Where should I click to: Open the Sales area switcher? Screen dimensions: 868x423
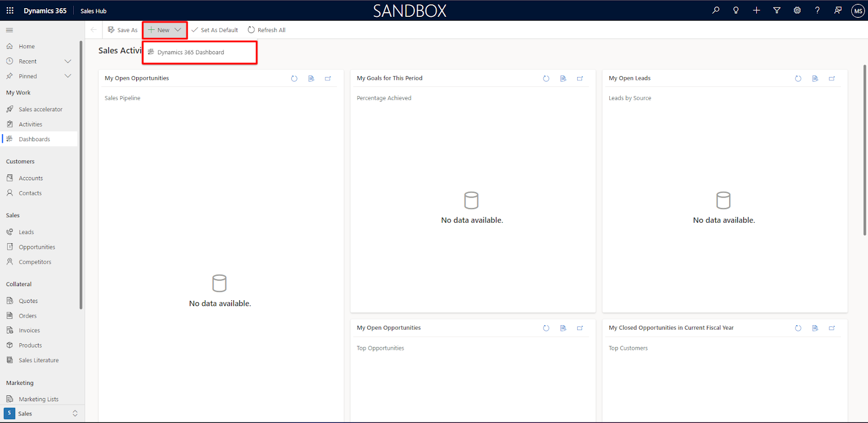point(42,413)
